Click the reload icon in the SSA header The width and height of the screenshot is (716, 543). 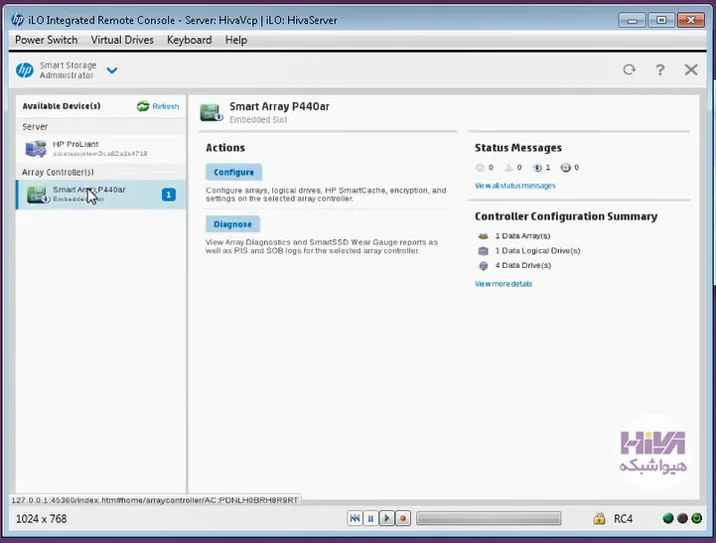coord(629,69)
